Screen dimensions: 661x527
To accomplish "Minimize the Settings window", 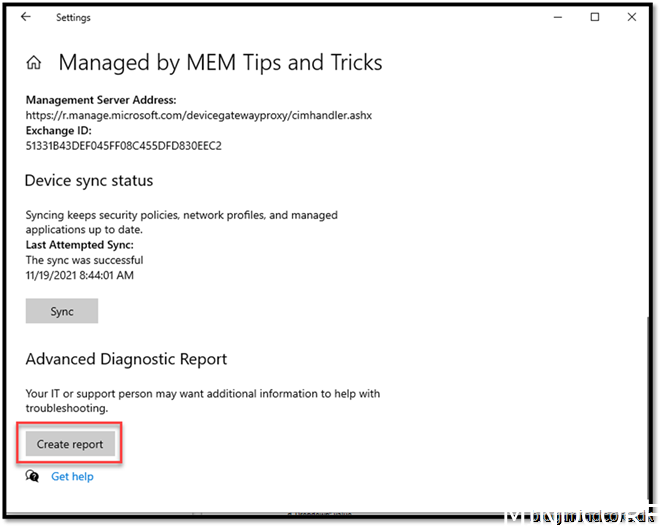I will [555, 17].
